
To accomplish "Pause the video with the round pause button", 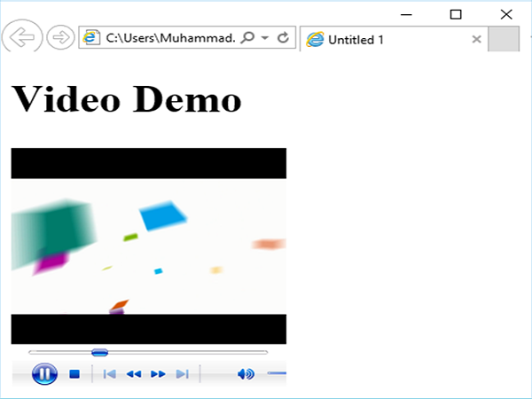I will tap(44, 373).
